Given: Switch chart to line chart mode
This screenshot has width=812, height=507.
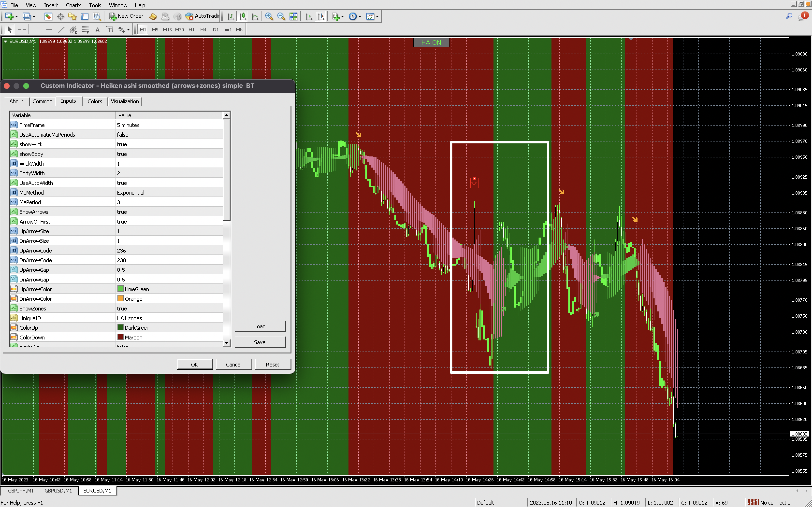Looking at the screenshot, I should click(x=255, y=16).
